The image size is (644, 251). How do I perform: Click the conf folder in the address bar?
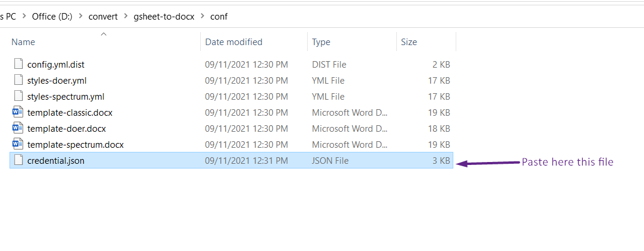coord(219,17)
